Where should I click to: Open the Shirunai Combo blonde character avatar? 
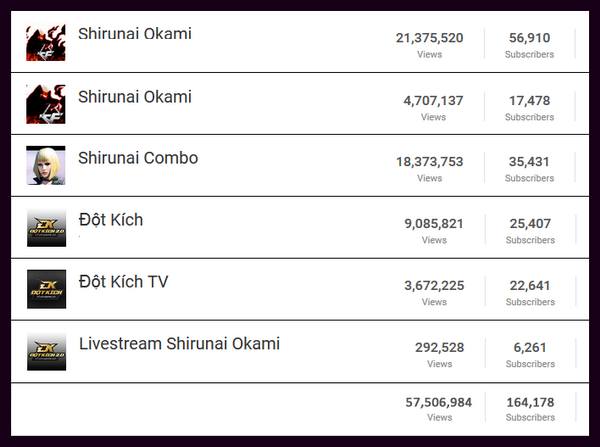click(x=46, y=165)
